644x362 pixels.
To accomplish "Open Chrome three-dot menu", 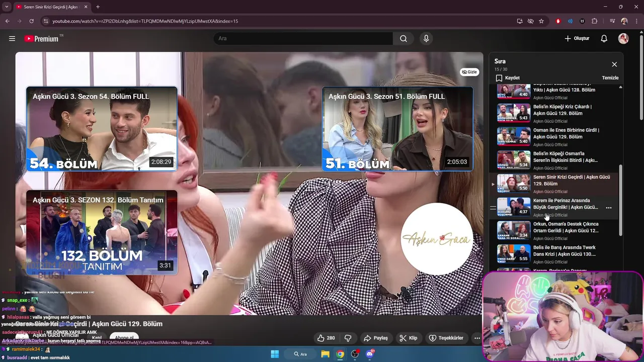I will [x=636, y=21].
